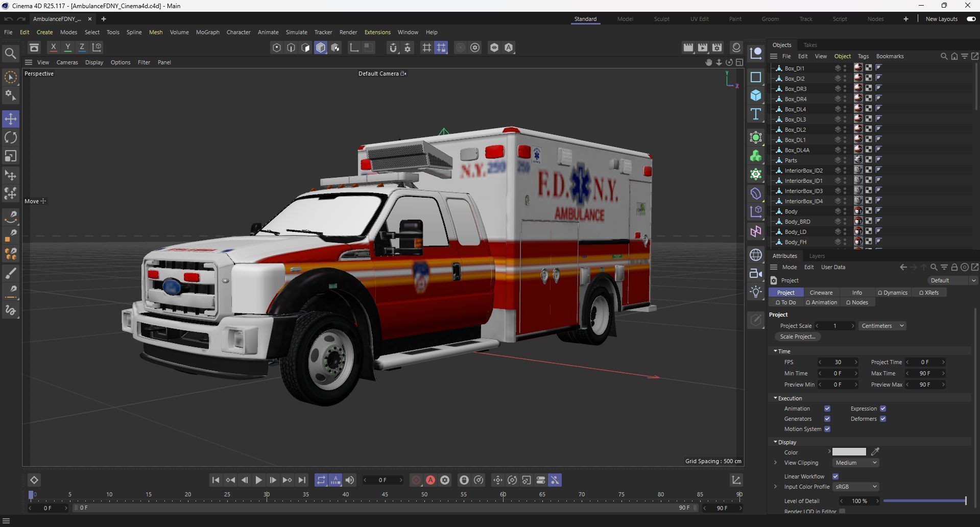Open the XRefs tab in Project settings

929,293
